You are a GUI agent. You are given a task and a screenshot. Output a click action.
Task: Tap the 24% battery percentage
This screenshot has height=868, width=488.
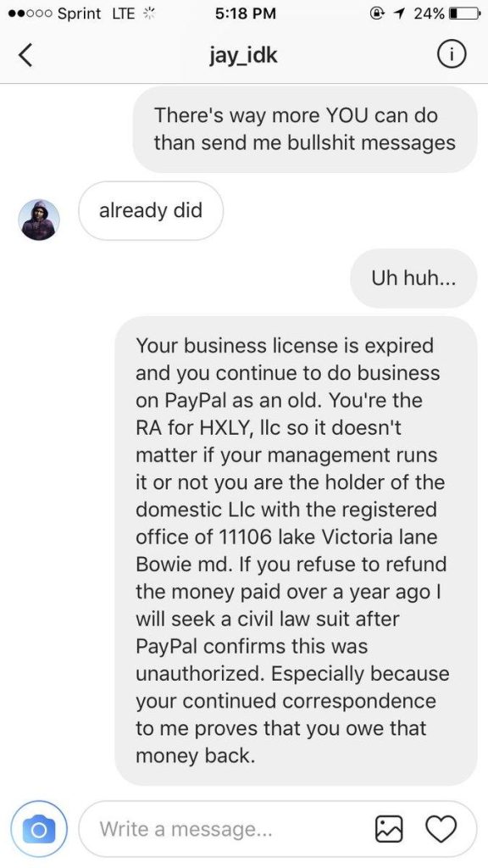(428, 14)
